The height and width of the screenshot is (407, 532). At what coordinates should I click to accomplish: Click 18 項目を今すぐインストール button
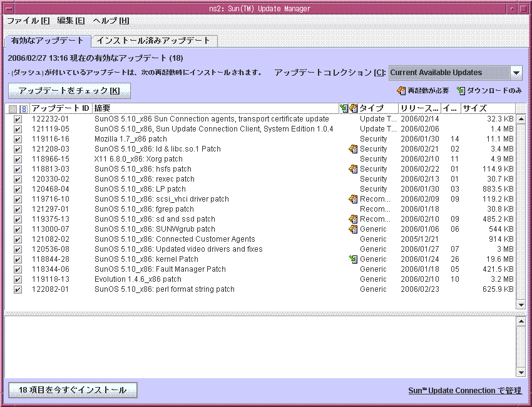tap(73, 390)
